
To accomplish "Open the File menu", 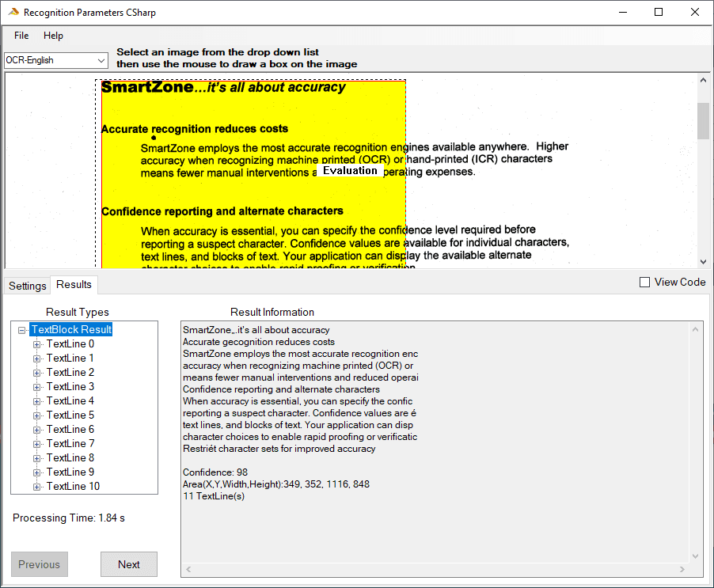I will pyautogui.click(x=21, y=36).
